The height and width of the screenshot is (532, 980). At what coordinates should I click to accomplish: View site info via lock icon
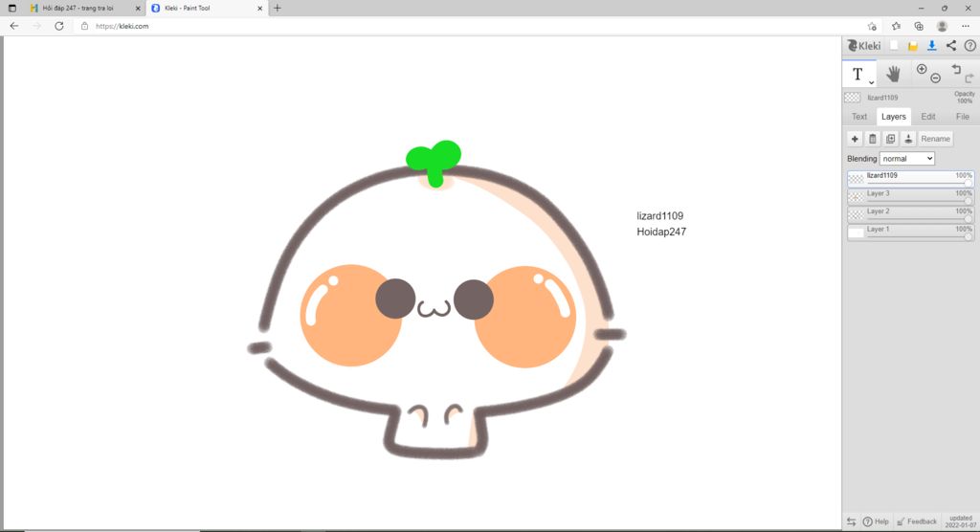(x=84, y=26)
